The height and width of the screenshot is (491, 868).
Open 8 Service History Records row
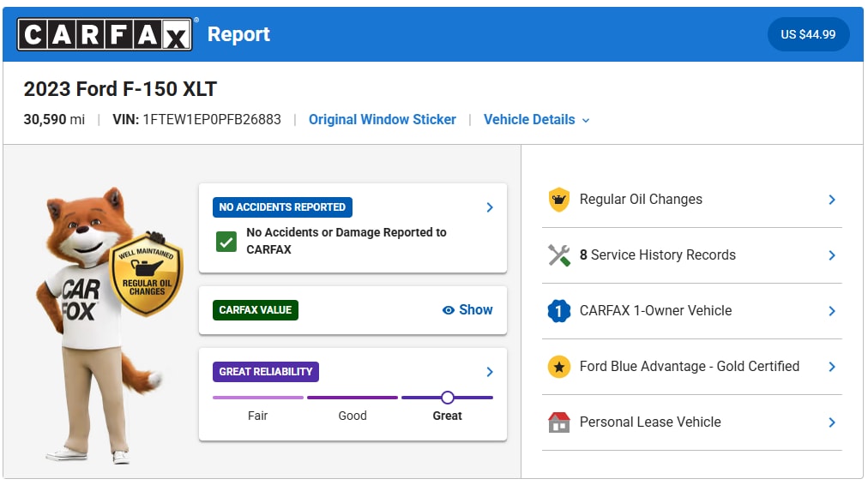[692, 255]
